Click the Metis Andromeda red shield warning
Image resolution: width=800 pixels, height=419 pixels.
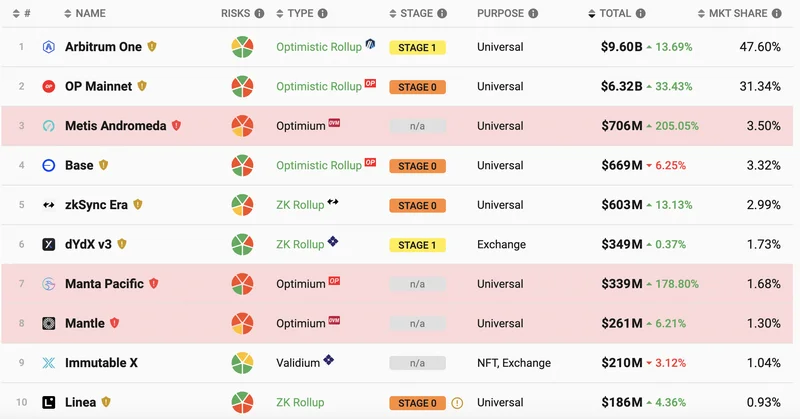(x=176, y=126)
